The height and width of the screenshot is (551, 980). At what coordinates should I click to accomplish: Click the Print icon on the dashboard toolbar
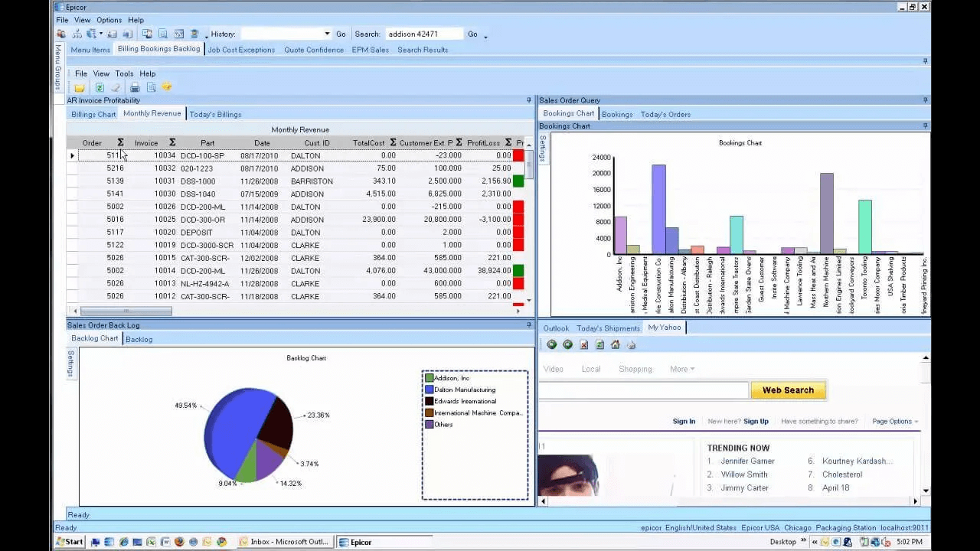[135, 88]
